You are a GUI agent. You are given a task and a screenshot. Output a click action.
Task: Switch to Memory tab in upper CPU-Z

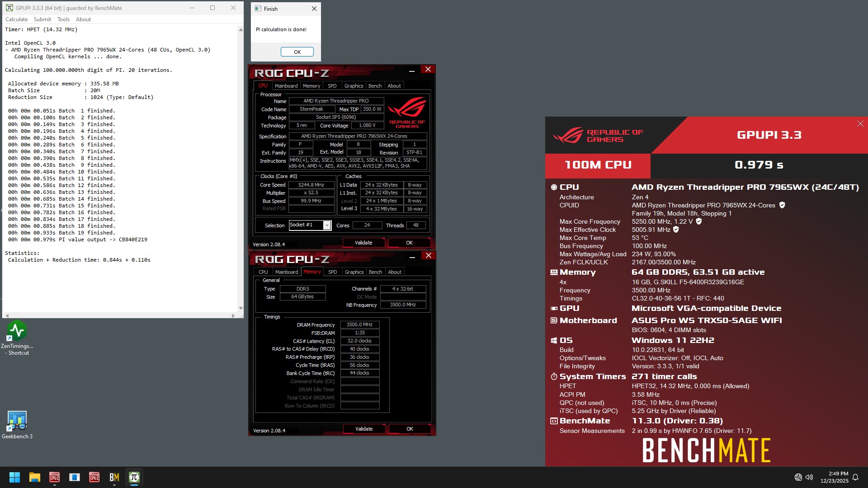tap(311, 86)
